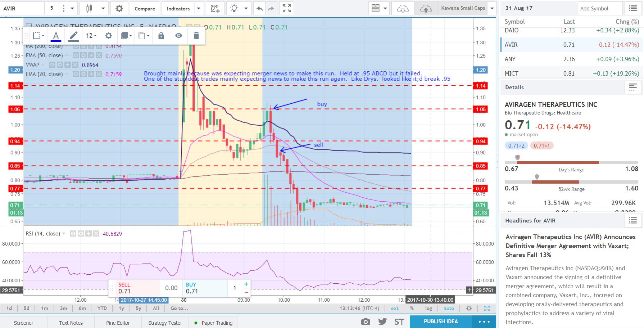644x328 pixels.
Task: Open the candlestick chart style selector
Action: (90, 9)
